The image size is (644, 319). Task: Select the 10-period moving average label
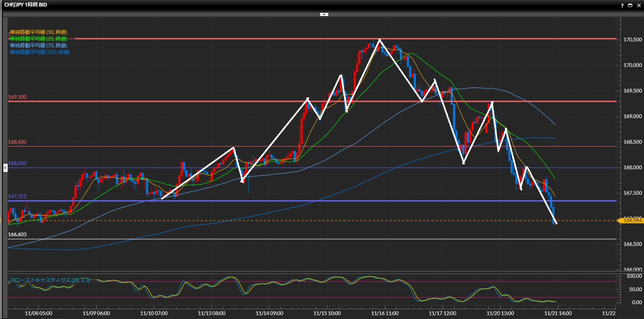(x=38, y=32)
